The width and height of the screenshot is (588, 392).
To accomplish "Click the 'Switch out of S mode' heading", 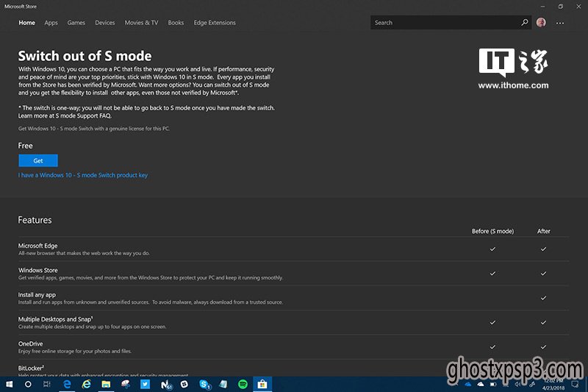I will tap(85, 56).
